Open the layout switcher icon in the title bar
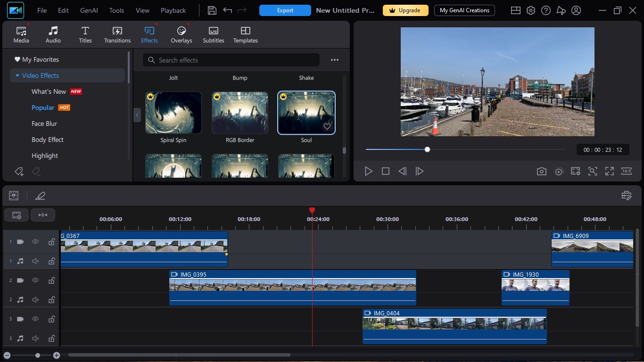 click(516, 10)
